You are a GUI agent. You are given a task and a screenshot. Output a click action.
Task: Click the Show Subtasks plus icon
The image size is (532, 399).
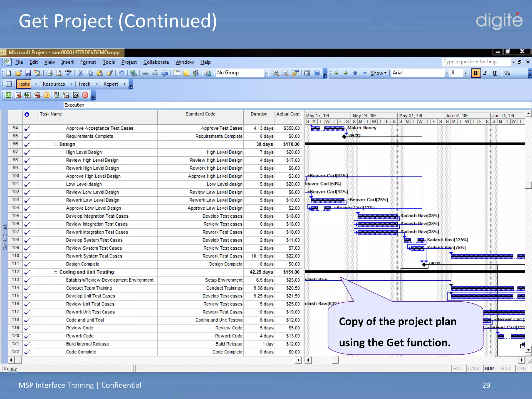click(355, 73)
